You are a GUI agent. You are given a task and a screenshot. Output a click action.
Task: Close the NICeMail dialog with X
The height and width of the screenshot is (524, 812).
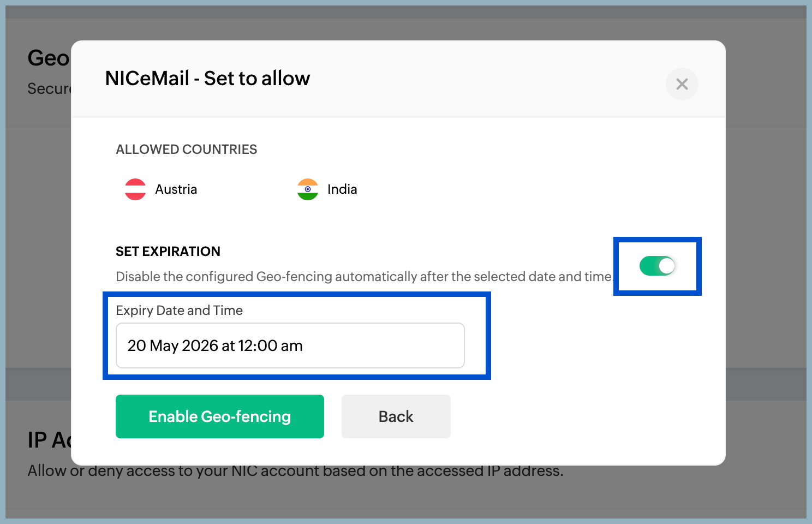click(682, 84)
